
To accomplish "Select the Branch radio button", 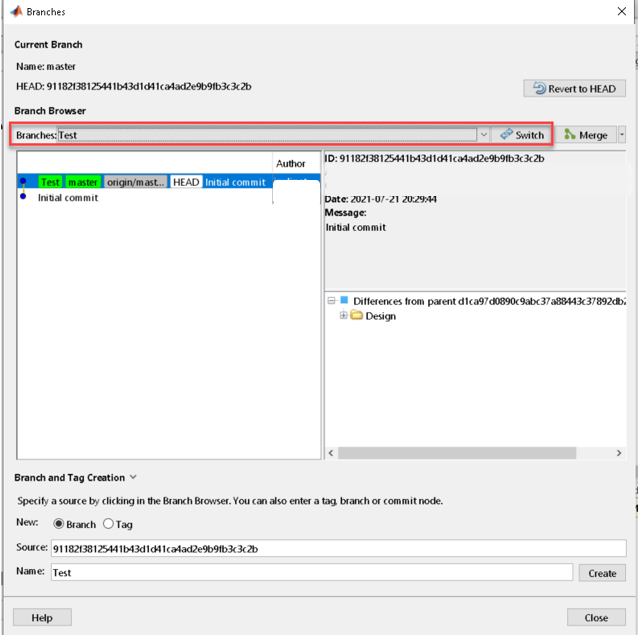I will click(59, 524).
